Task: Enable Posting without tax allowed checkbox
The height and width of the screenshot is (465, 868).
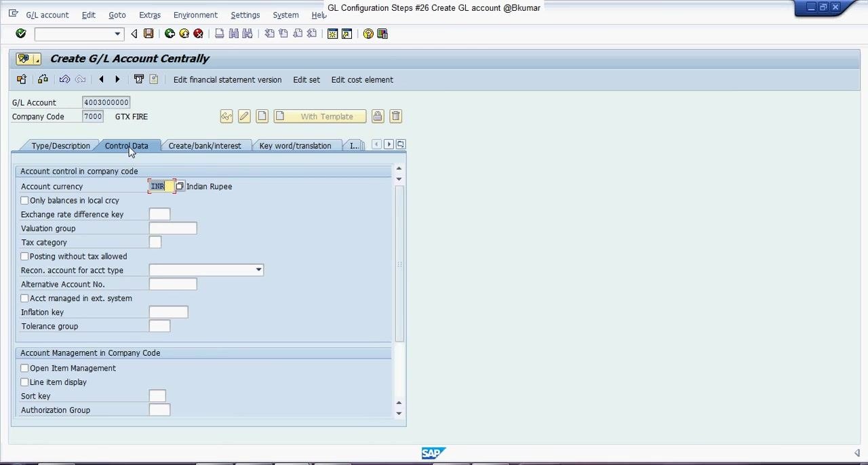Action: pyautogui.click(x=24, y=256)
